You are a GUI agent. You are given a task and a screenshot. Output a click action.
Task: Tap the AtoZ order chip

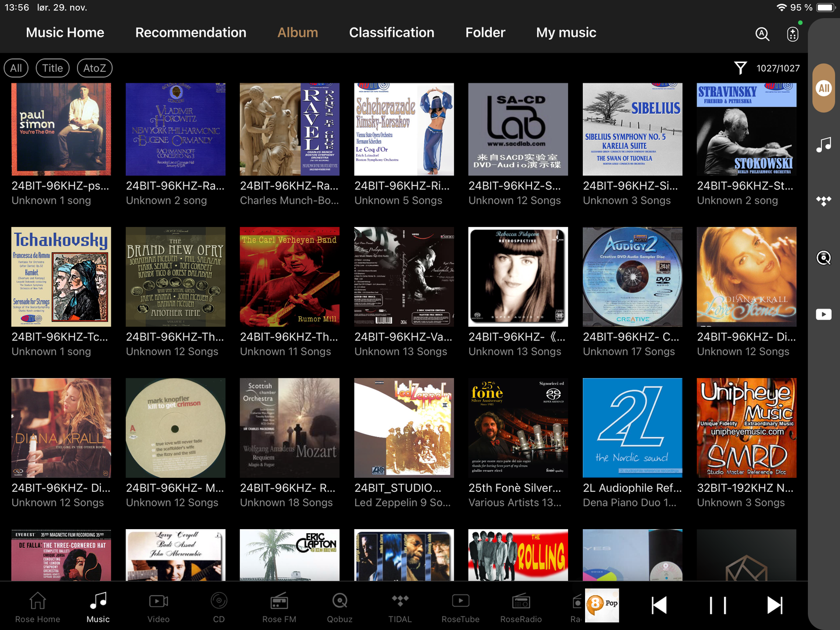(x=94, y=68)
